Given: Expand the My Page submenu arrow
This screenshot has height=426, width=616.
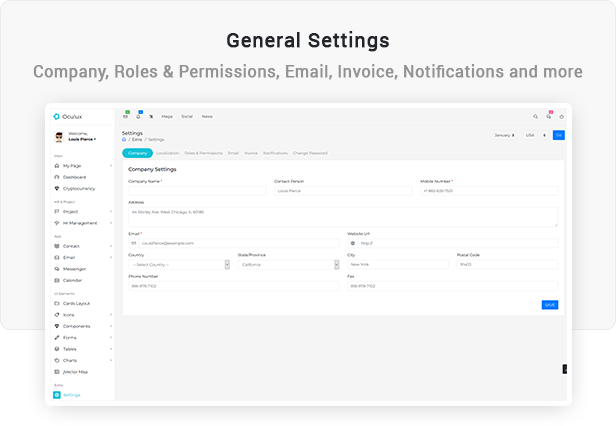Looking at the screenshot, I should [111, 166].
